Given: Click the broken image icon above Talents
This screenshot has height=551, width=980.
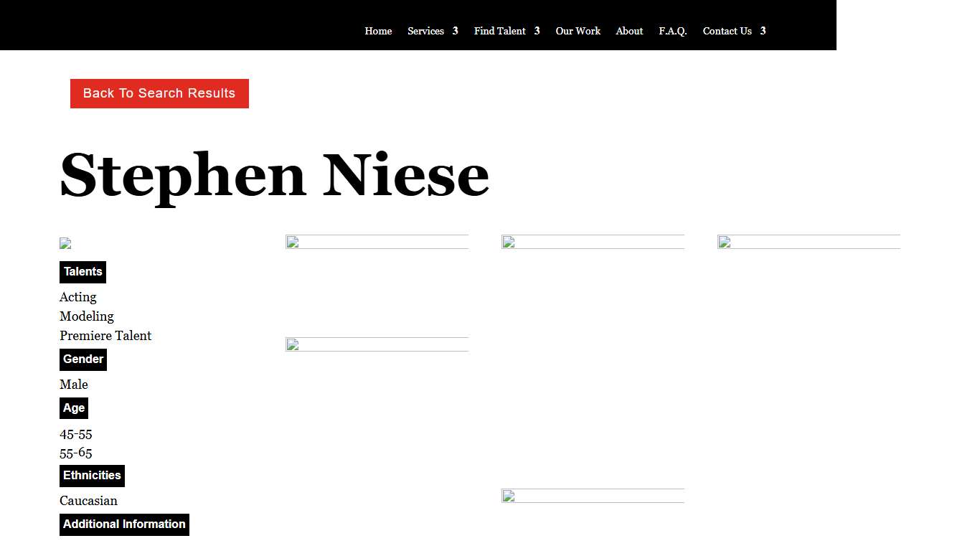Looking at the screenshot, I should click(x=65, y=243).
